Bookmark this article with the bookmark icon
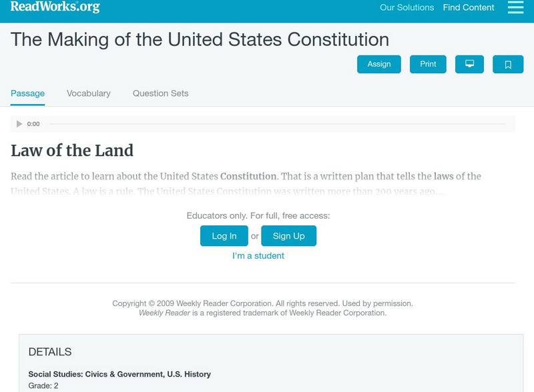The width and height of the screenshot is (534, 392). coord(508,64)
